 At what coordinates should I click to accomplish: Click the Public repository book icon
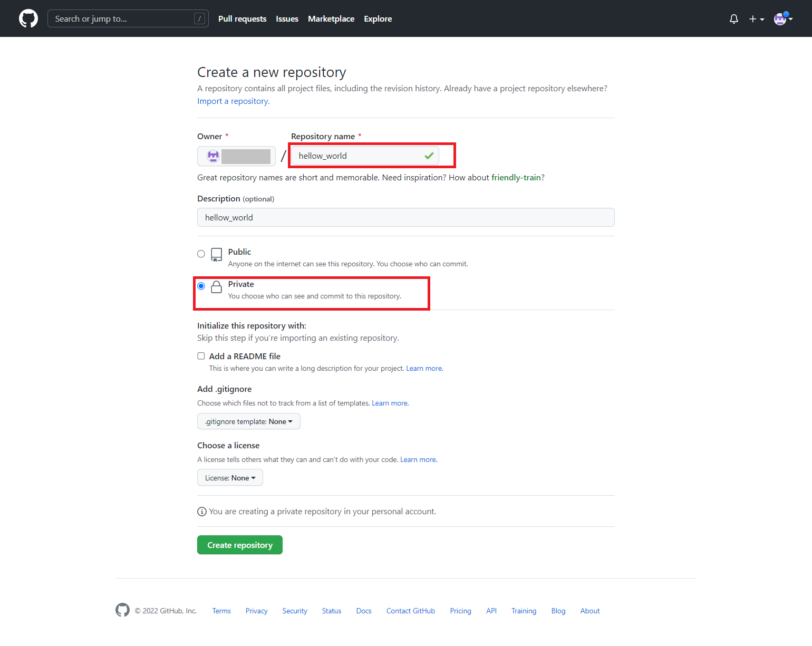click(216, 255)
